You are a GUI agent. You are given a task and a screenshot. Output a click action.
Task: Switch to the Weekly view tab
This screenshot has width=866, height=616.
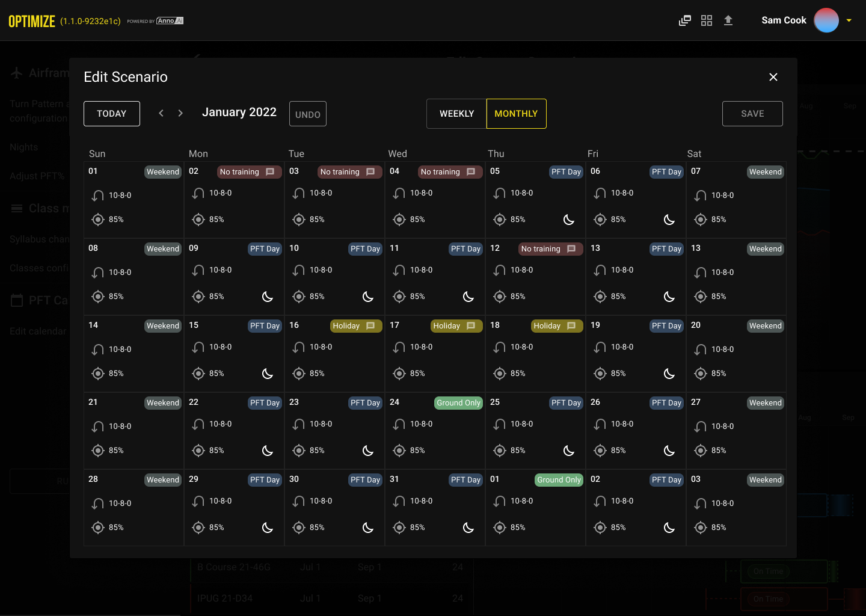click(456, 114)
